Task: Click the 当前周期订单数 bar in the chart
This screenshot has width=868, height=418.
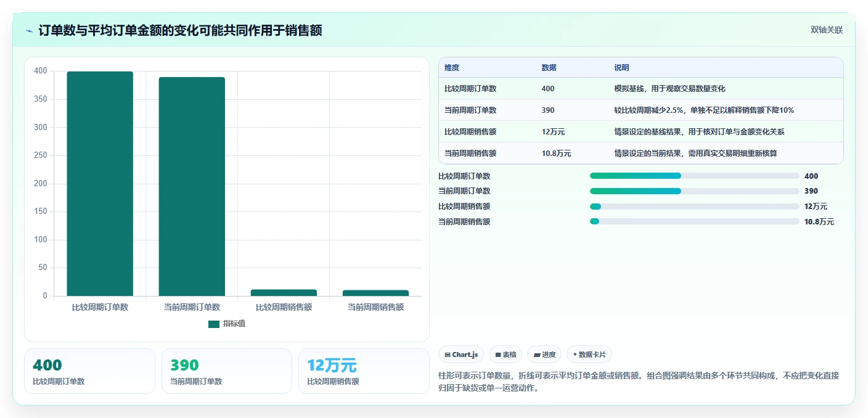Action: tap(192, 187)
